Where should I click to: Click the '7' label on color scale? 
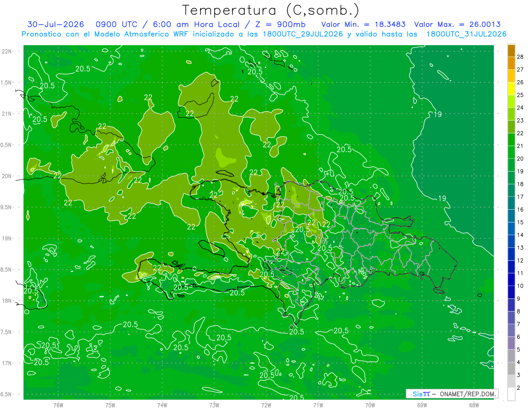(519, 325)
